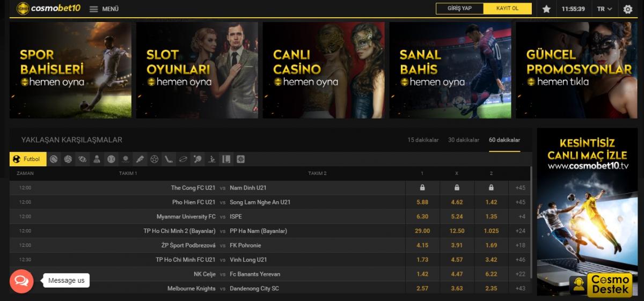This screenshot has height=301, width=644.
Task: Expand +24 markets for TP Ho Chi Minh 2
Action: pyautogui.click(x=519, y=231)
